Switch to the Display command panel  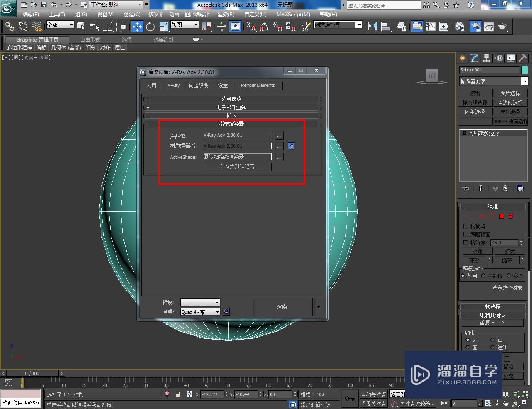pos(511,58)
